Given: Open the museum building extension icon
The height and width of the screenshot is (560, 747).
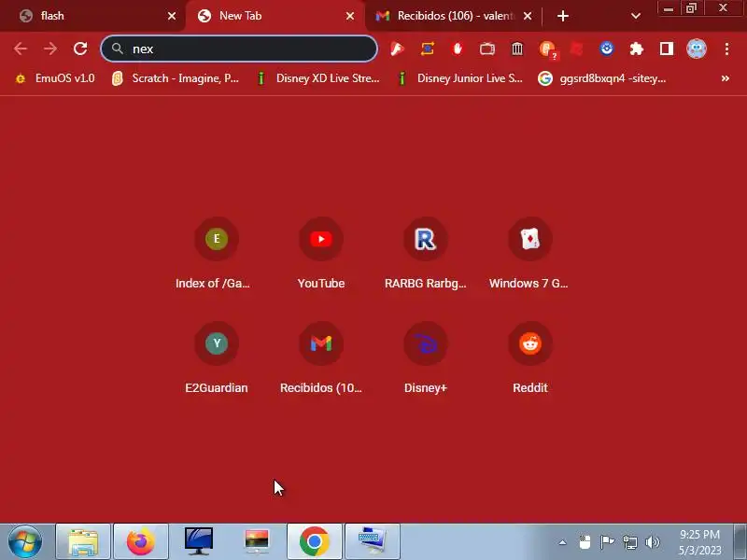Looking at the screenshot, I should [x=517, y=49].
